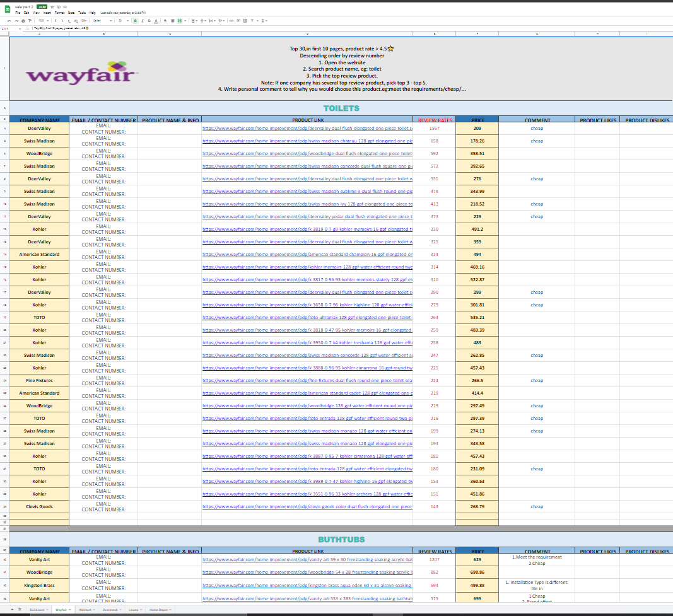Image resolution: width=673 pixels, height=616 pixels.
Task: Open the Vanity Art 59 x 30 bathtub link
Action: click(x=307, y=559)
